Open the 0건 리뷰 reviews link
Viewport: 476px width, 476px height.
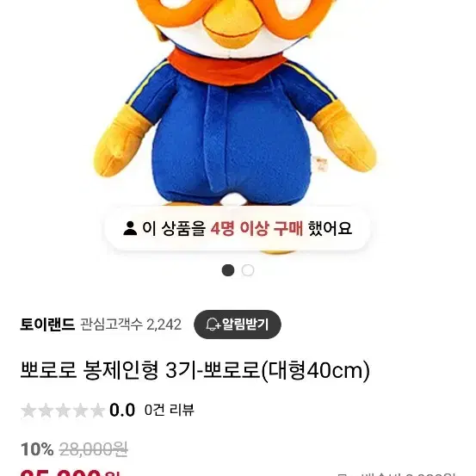point(169,410)
